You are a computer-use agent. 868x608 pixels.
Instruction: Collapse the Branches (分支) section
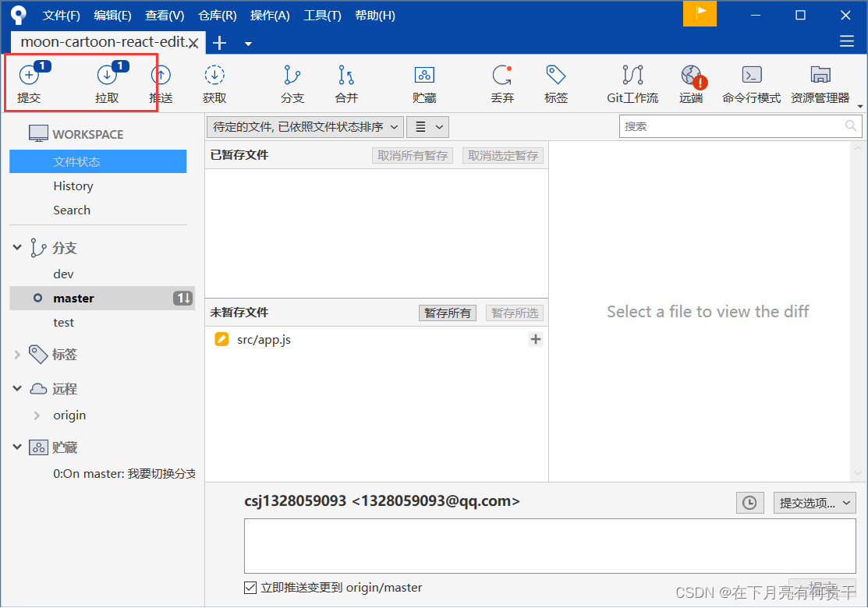pyautogui.click(x=17, y=247)
